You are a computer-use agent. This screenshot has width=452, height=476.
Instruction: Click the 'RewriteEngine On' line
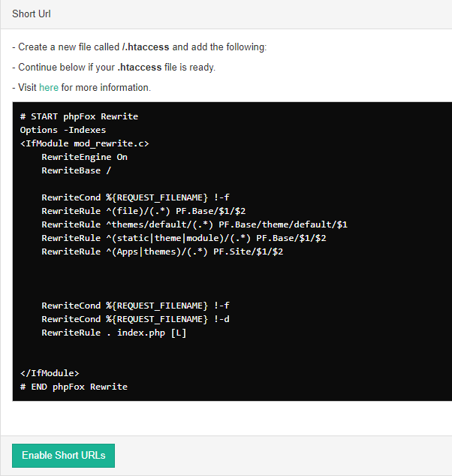point(84,157)
